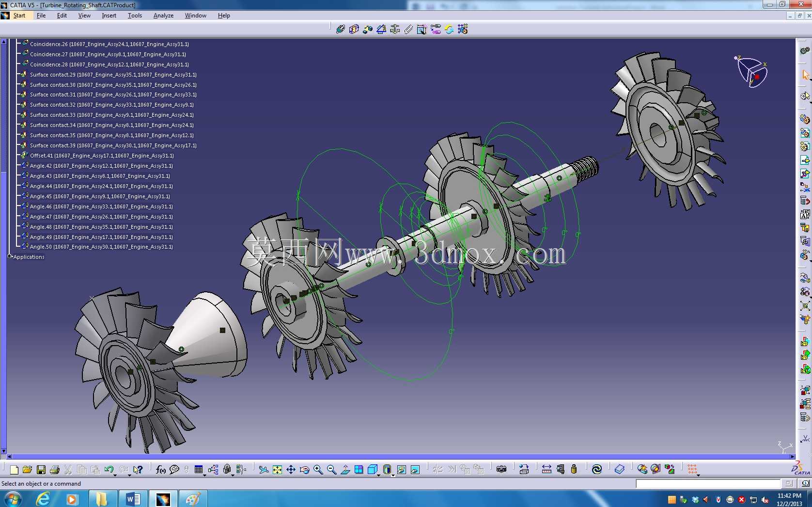Click the Update All spiral icon
The width and height of the screenshot is (812, 507).
point(597,469)
